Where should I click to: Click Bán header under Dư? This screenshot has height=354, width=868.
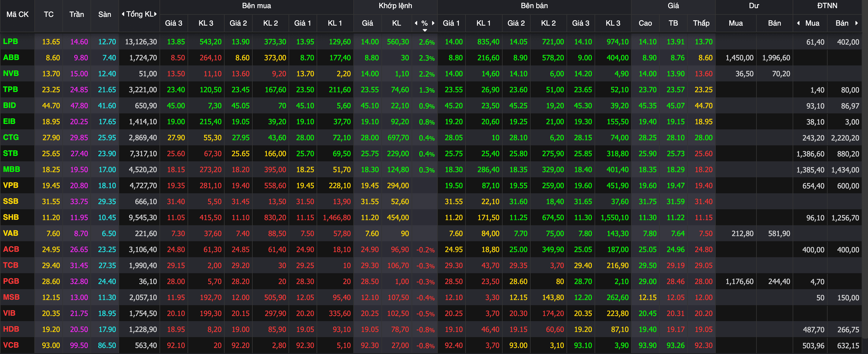coord(774,23)
